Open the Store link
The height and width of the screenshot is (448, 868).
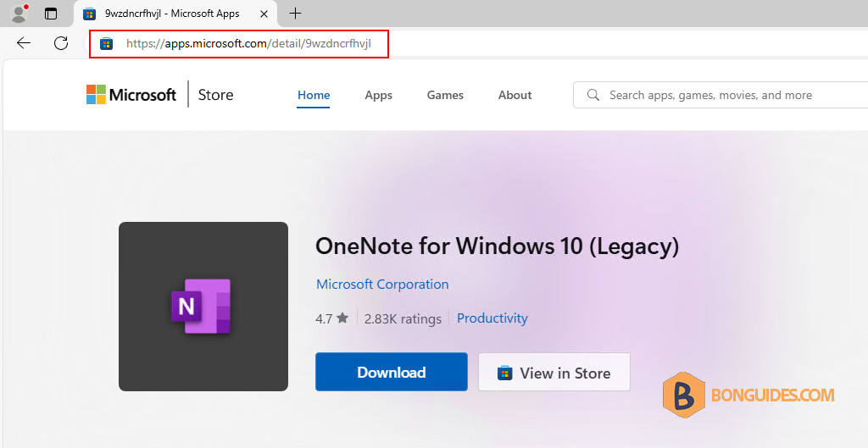point(215,95)
